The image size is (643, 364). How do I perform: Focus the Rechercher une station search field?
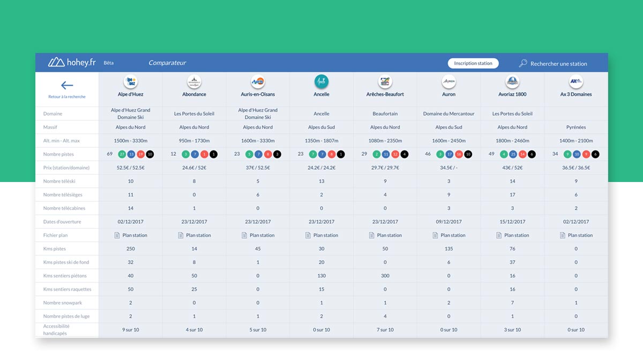(x=559, y=64)
